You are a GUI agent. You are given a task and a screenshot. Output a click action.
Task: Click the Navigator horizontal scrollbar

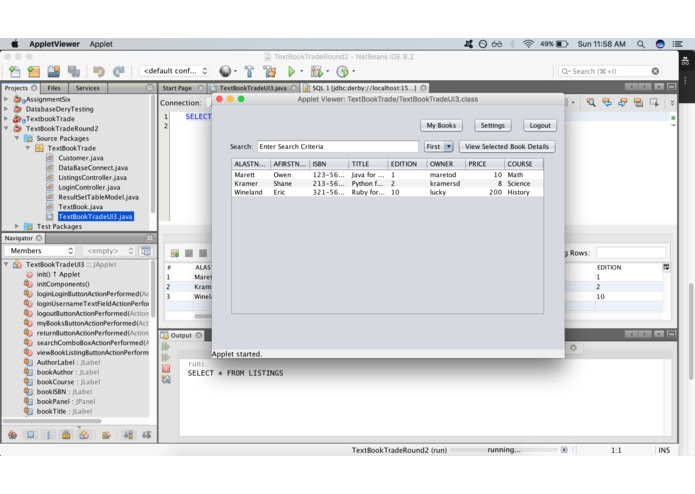point(53,421)
